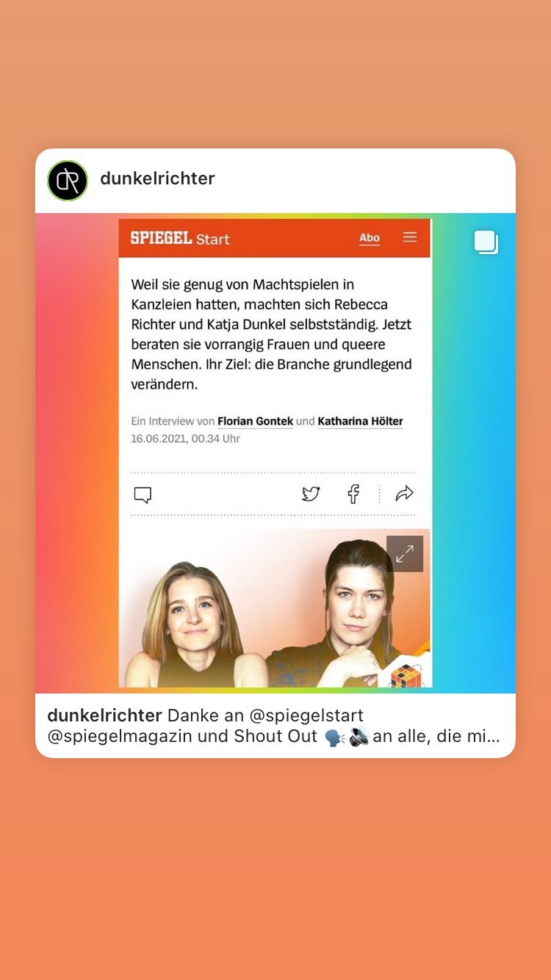Expand the truncated caption ending in 'die mi…'

437,736
